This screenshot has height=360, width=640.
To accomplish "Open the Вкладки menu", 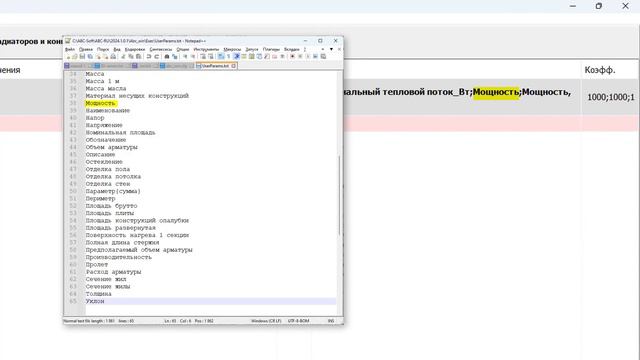I will [291, 49].
